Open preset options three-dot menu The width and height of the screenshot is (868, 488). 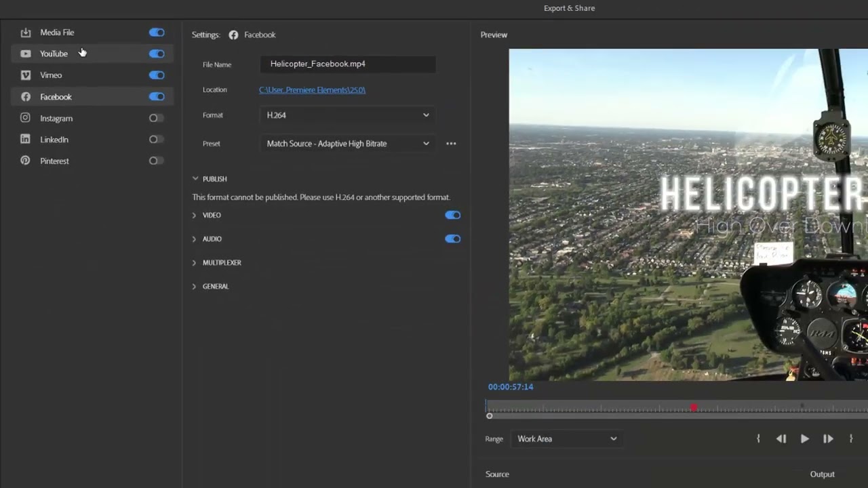pyautogui.click(x=451, y=144)
